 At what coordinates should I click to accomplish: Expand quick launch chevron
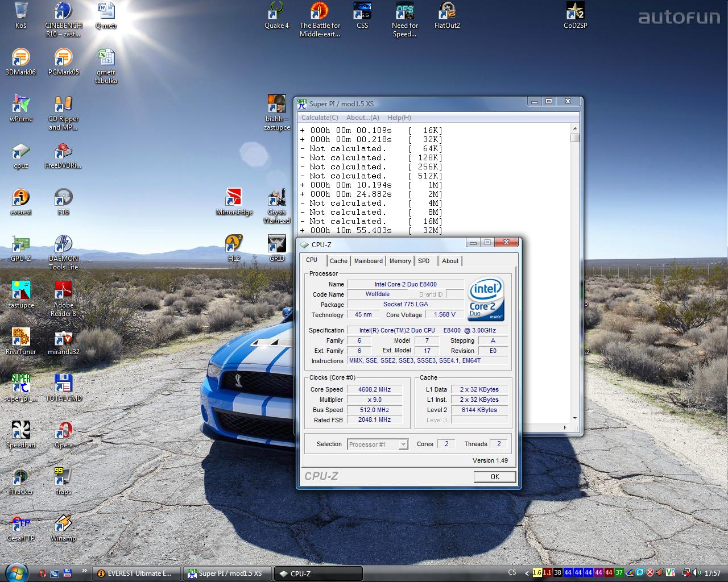tap(85, 571)
